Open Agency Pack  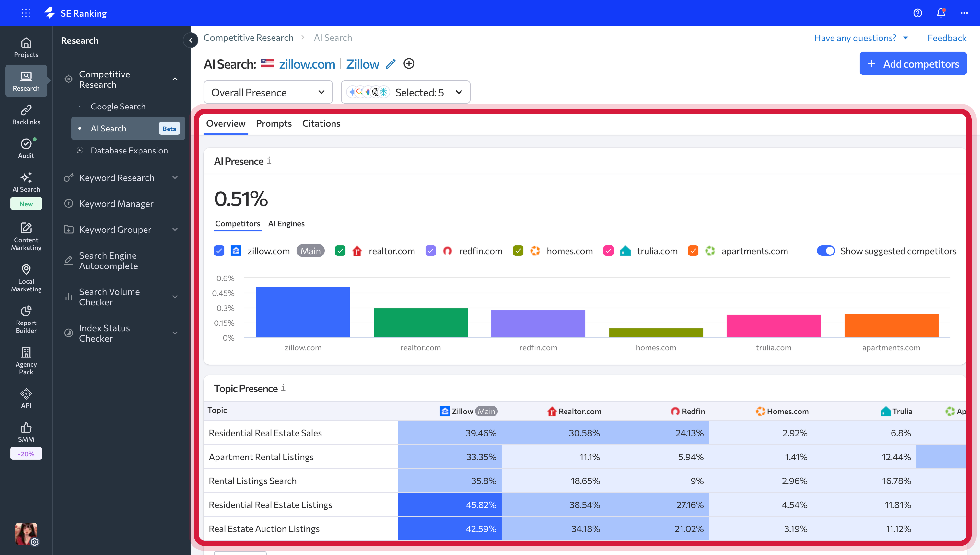tap(26, 361)
